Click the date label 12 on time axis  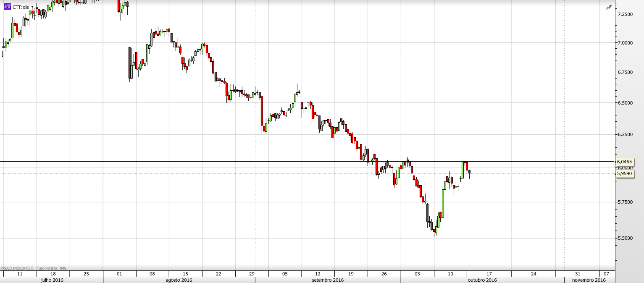[318, 274]
